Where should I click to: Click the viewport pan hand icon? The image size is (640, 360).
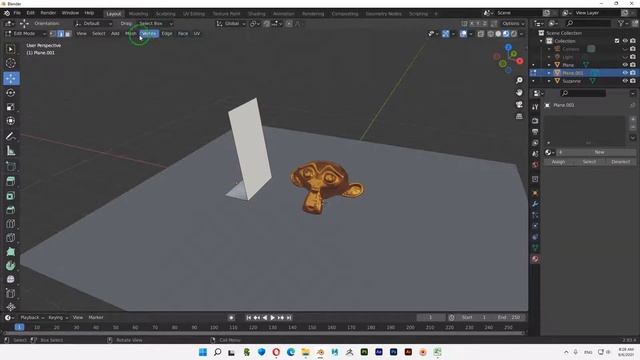pos(519,92)
